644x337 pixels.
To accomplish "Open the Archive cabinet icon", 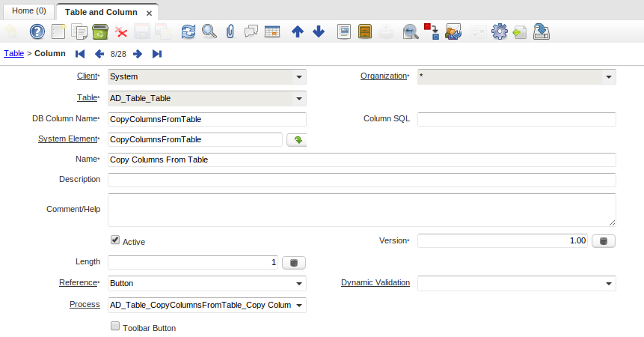I will 365,31.
